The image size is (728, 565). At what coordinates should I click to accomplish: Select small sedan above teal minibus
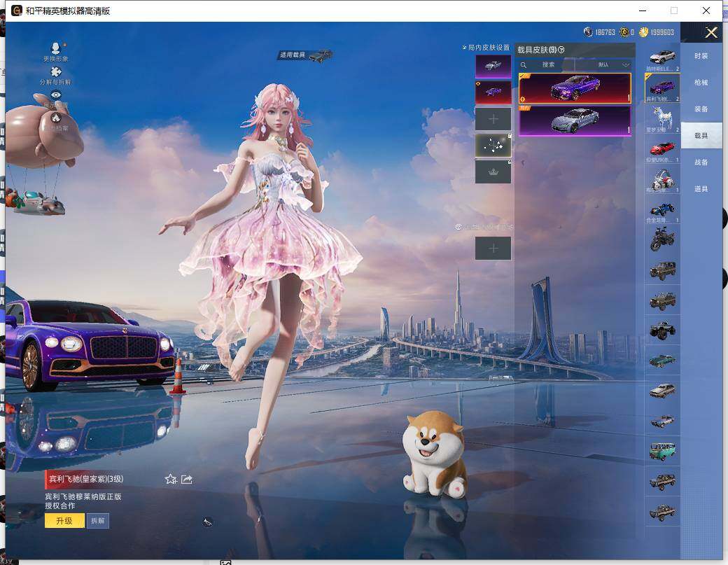(x=662, y=421)
